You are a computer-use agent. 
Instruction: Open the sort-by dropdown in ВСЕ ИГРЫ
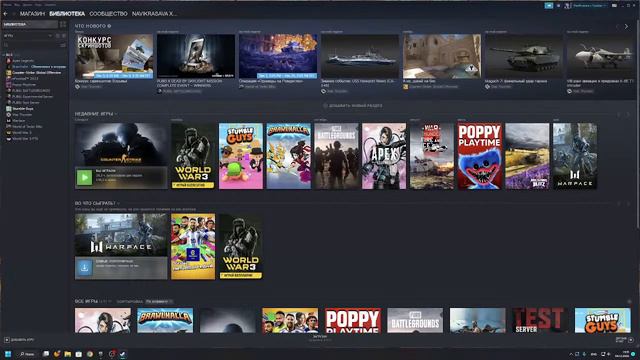159,302
